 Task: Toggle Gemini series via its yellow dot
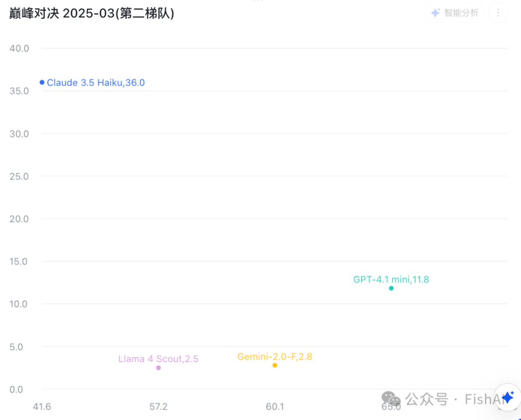(x=275, y=365)
